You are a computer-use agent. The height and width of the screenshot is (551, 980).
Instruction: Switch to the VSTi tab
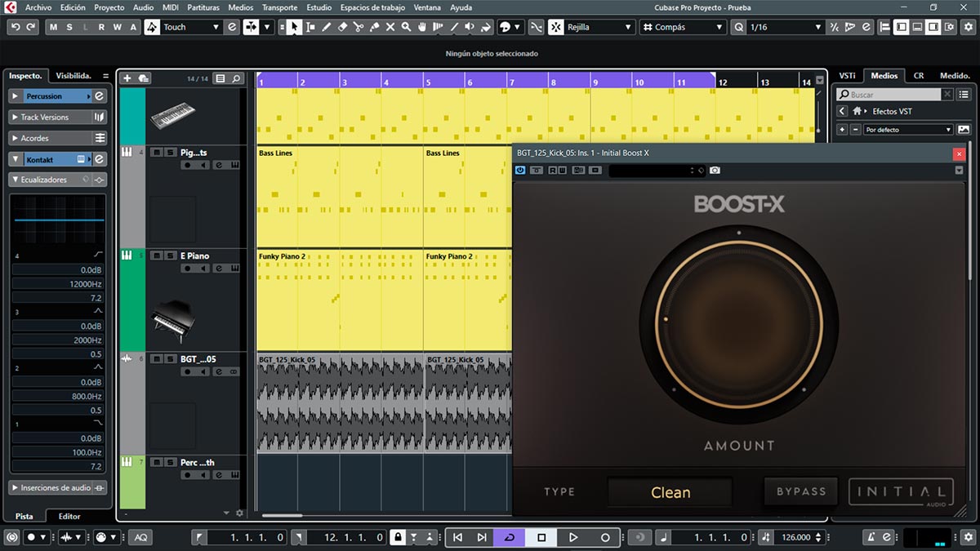[848, 76]
